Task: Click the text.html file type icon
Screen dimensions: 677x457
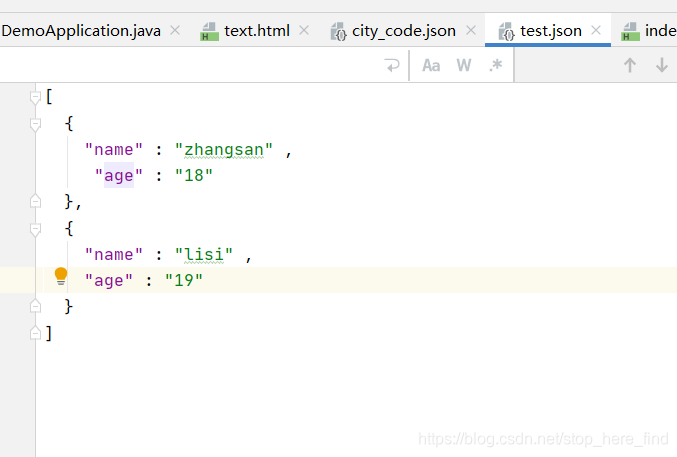Action: tap(209, 32)
